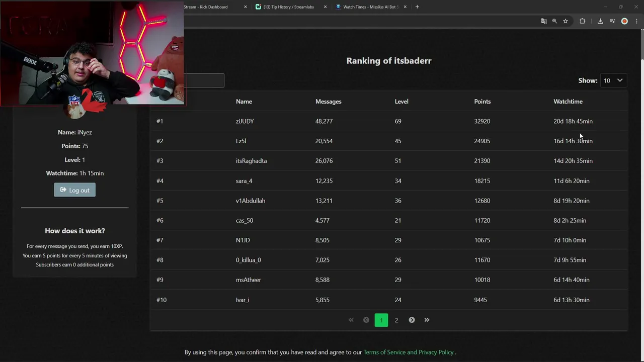The image size is (644, 362).
Task: Click the ranking search input field
Action: click(x=204, y=80)
